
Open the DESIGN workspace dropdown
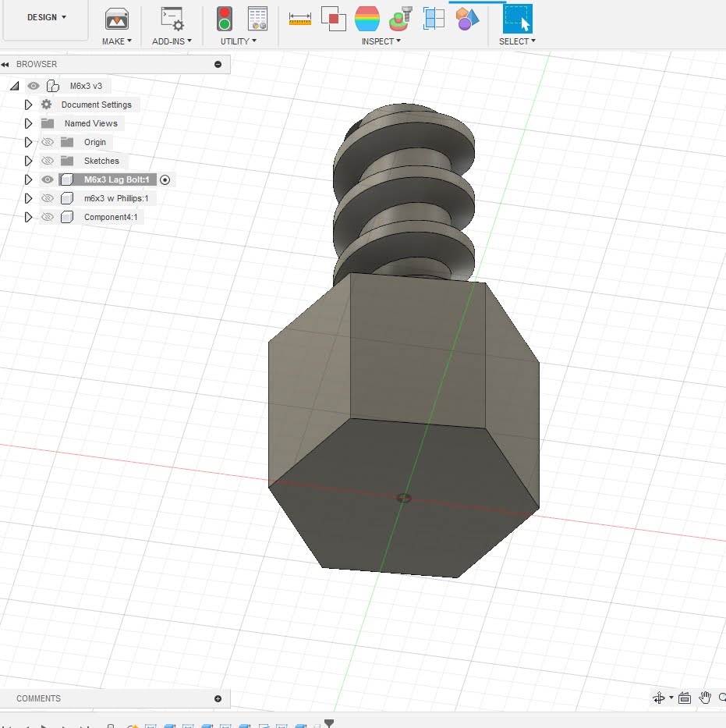(46, 17)
